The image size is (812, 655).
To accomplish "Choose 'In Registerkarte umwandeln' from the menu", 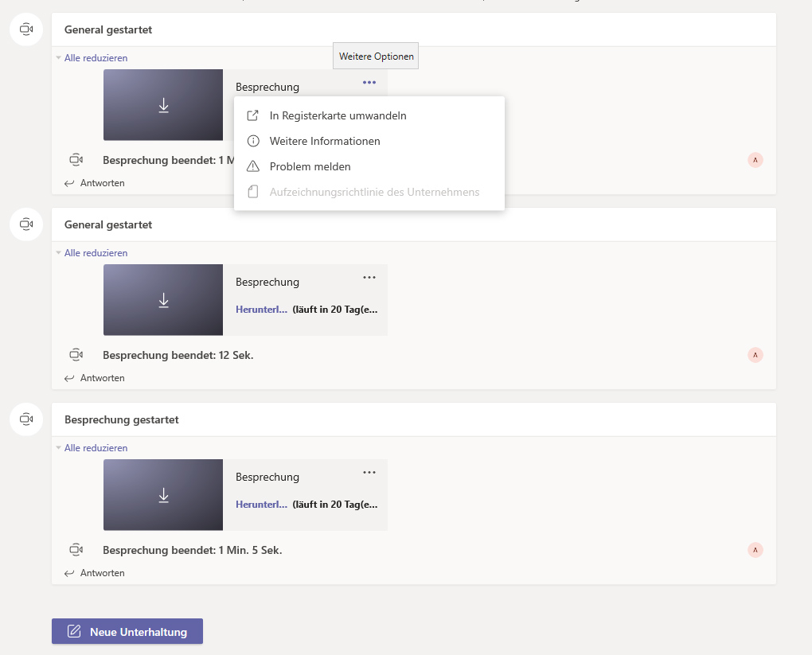I will pyautogui.click(x=369, y=115).
